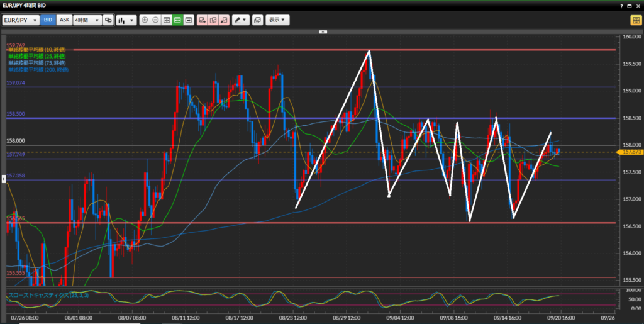Open the EUR/JPY currency pair dropdown

point(20,20)
